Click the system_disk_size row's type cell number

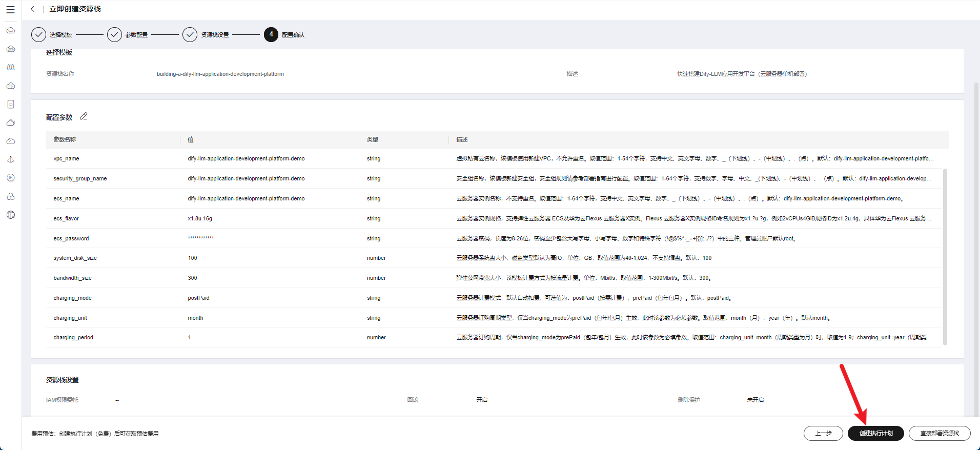(x=376, y=258)
